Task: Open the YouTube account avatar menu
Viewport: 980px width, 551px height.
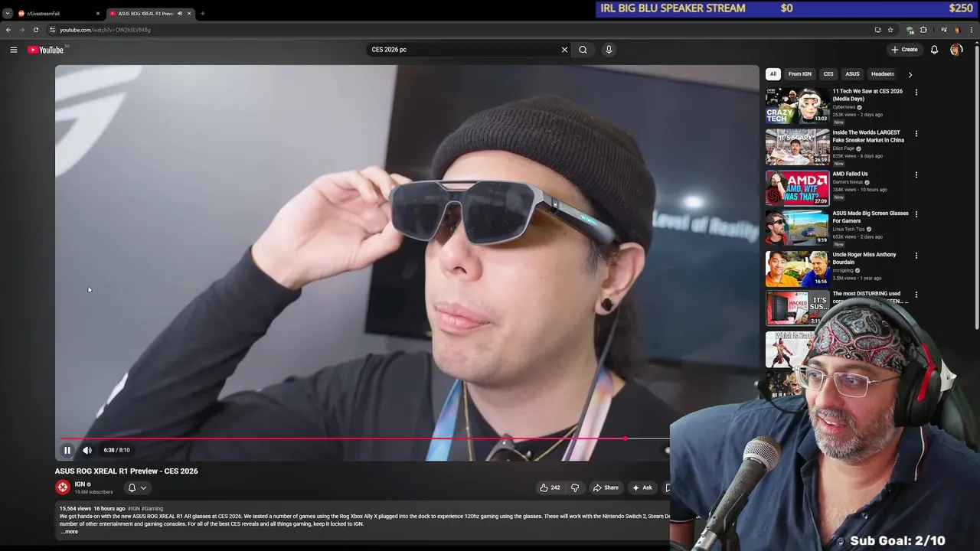Action: pyautogui.click(x=955, y=50)
